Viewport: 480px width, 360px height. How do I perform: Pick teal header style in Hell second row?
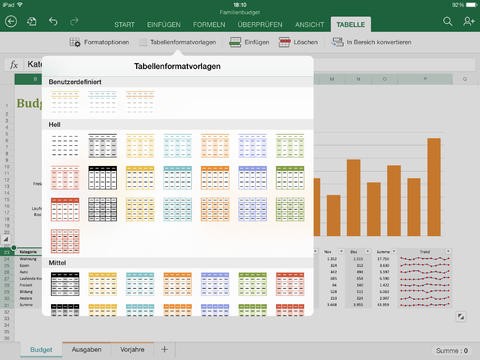click(178, 178)
